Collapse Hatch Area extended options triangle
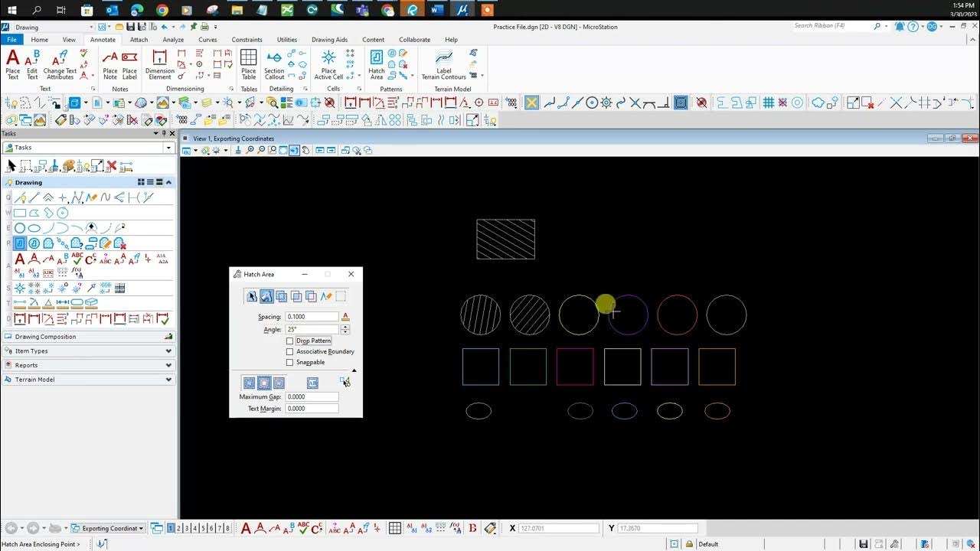980x551 pixels. (354, 370)
